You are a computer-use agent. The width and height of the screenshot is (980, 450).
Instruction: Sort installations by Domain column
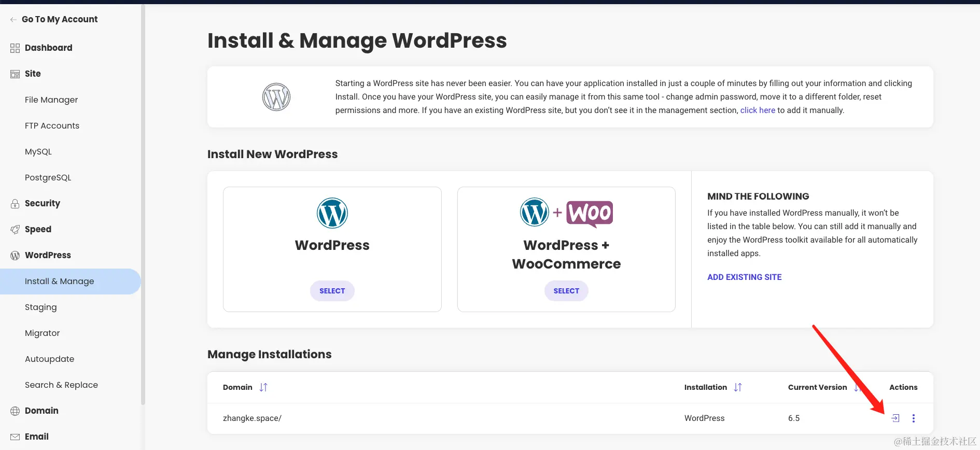click(x=263, y=387)
